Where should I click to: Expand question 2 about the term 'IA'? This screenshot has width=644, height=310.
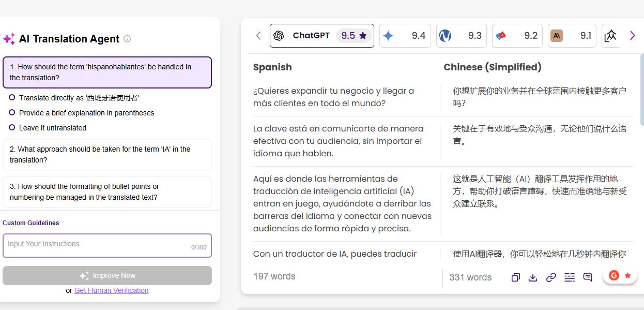point(107,154)
